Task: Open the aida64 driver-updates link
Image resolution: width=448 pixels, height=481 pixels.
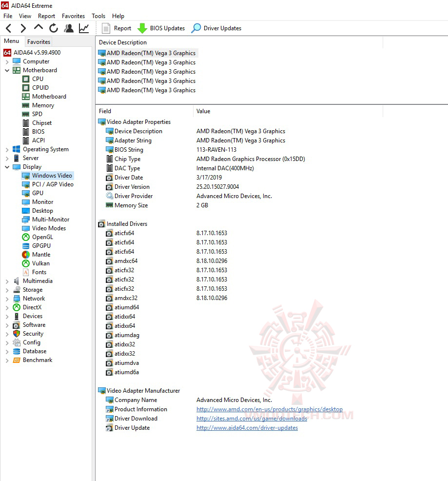Action: (247, 428)
